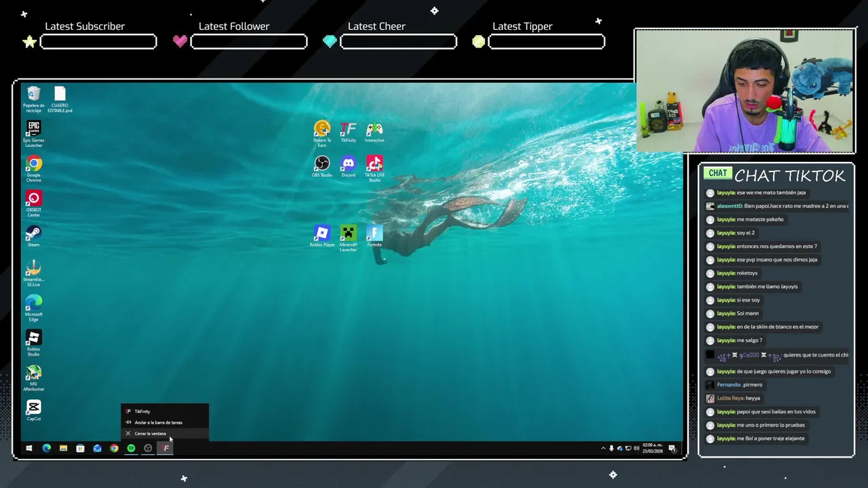
Task: Select Anclar a la barra de tareas
Action: (x=165, y=422)
